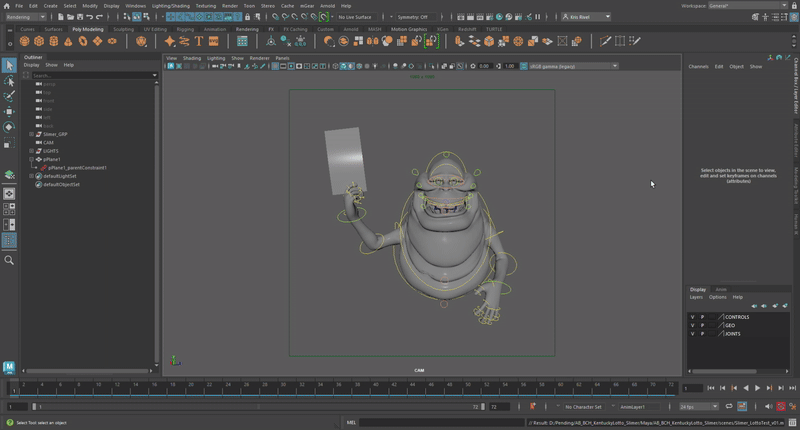Screen dimensions: 800x430
Task: Click the open scene folder icon
Action: [x=70, y=17]
